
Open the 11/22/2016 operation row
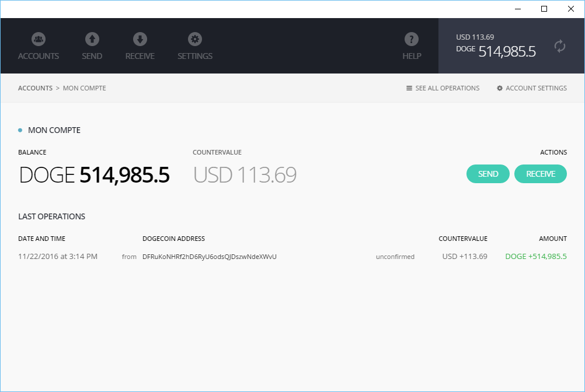click(x=292, y=257)
